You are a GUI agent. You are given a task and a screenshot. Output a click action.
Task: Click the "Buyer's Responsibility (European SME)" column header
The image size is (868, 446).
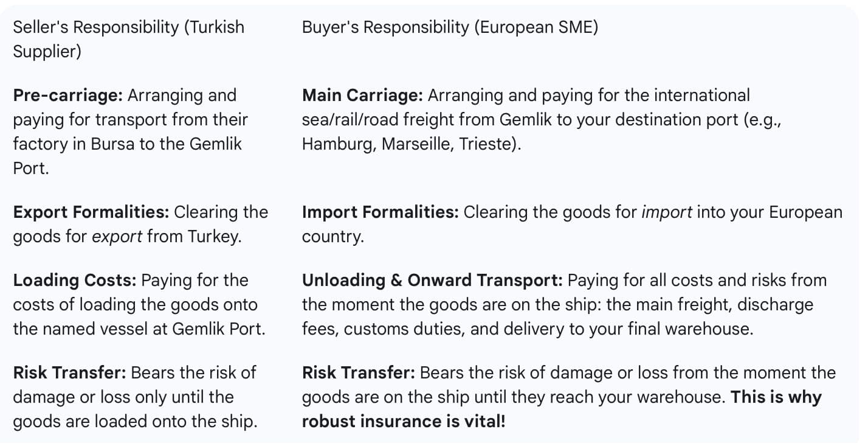click(x=450, y=27)
